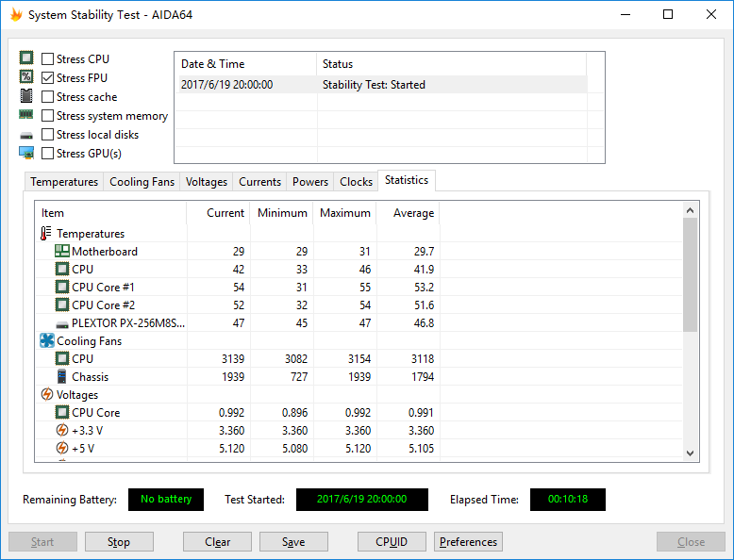The width and height of the screenshot is (734, 560).
Task: Uncheck the Stress FPU option
Action: point(48,78)
